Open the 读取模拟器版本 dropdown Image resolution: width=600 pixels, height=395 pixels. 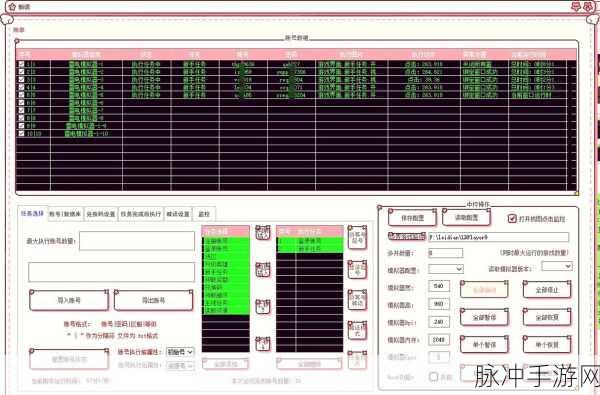557,266
